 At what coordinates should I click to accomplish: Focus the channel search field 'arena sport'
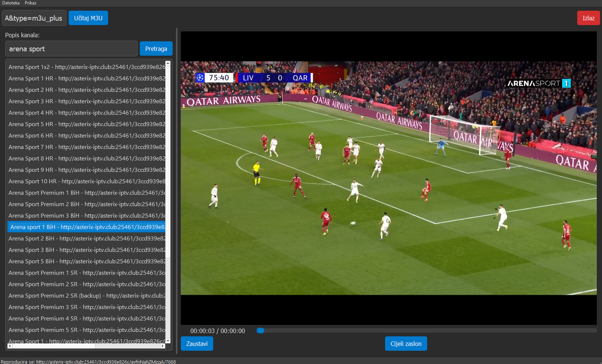71,48
